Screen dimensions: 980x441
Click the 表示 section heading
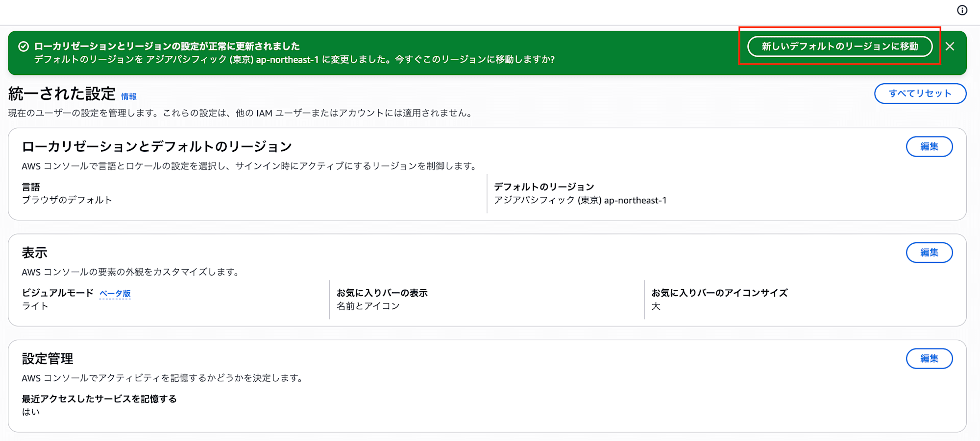pos(34,253)
